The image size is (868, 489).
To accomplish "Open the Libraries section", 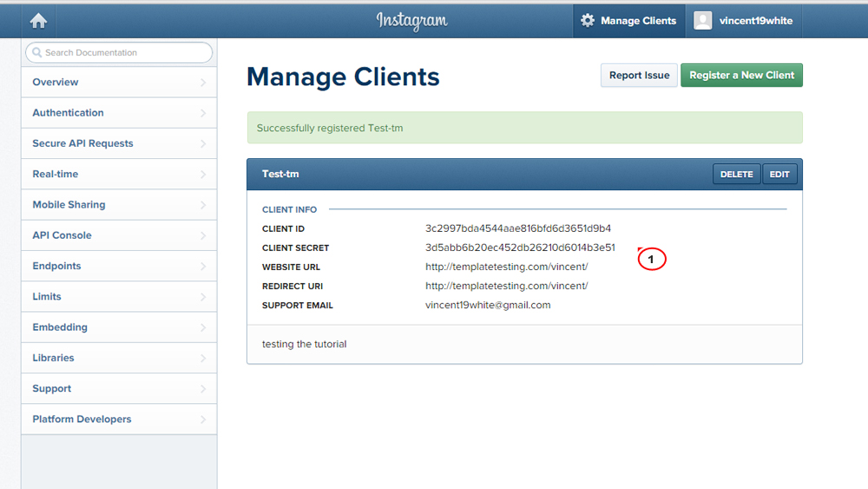I will click(119, 358).
